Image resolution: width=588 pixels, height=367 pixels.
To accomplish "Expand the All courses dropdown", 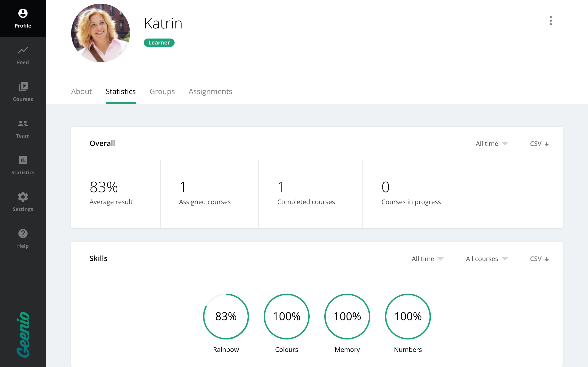I will 486,259.
